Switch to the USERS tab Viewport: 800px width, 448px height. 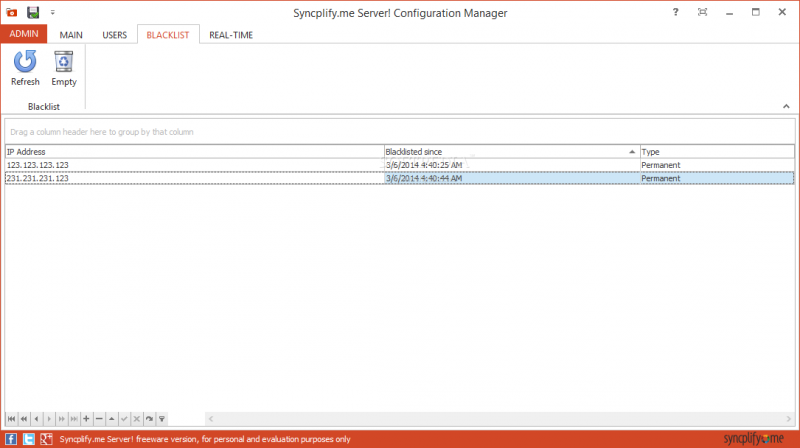[114, 35]
